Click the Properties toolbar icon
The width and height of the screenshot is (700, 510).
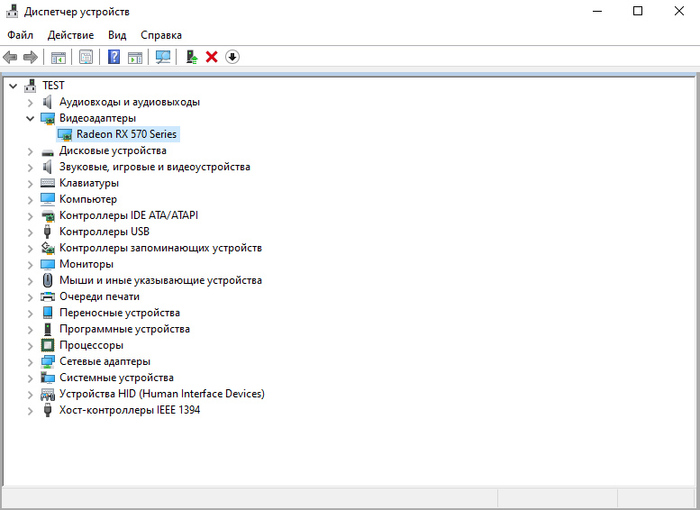point(86,57)
